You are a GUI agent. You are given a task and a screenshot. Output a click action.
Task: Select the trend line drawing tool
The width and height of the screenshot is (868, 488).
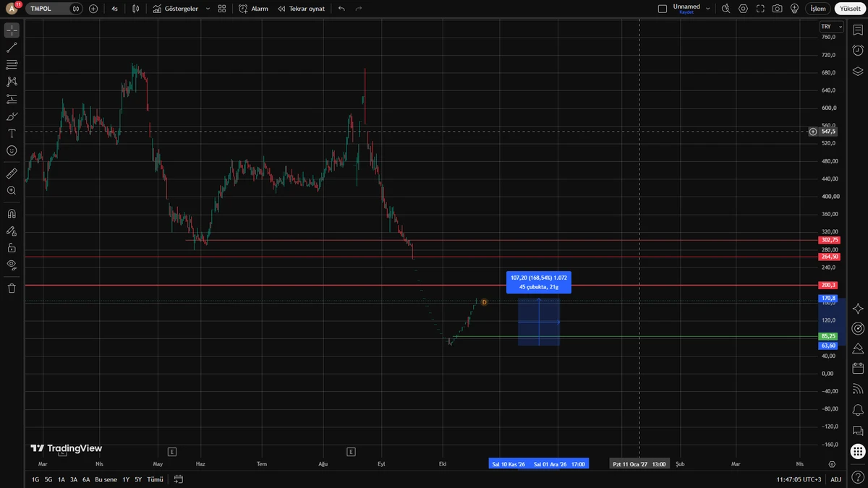click(12, 48)
